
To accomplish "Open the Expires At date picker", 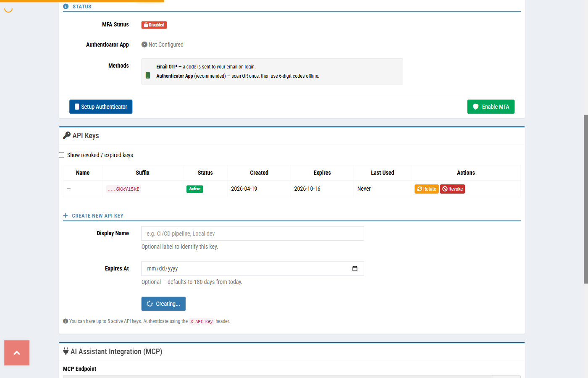I will pyautogui.click(x=355, y=268).
